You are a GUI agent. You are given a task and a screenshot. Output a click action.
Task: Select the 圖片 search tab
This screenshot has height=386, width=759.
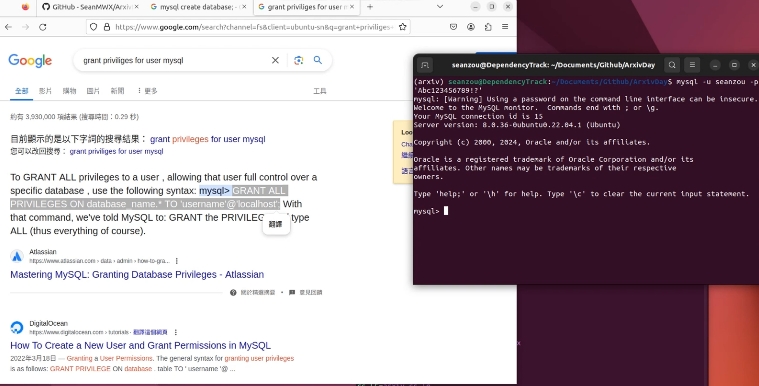point(93,91)
